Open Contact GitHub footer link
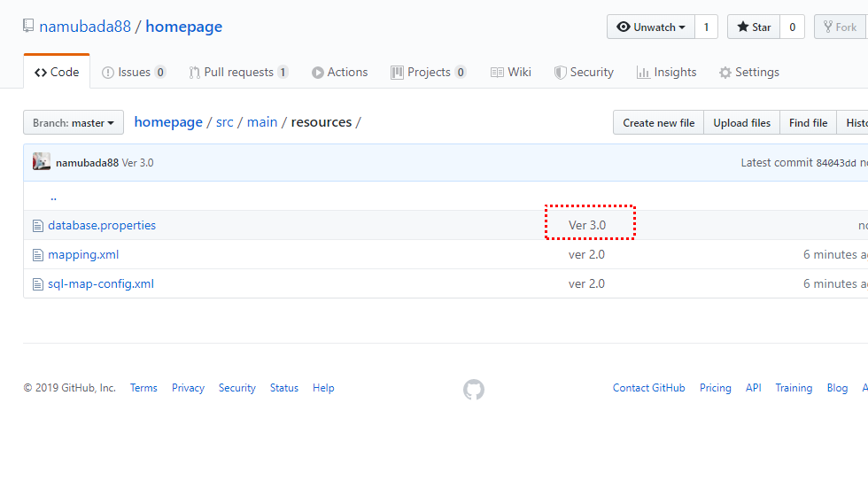 648,388
